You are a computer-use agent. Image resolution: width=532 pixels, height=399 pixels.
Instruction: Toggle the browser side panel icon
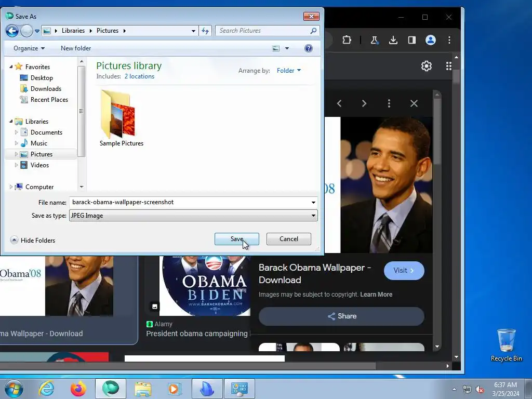412,40
